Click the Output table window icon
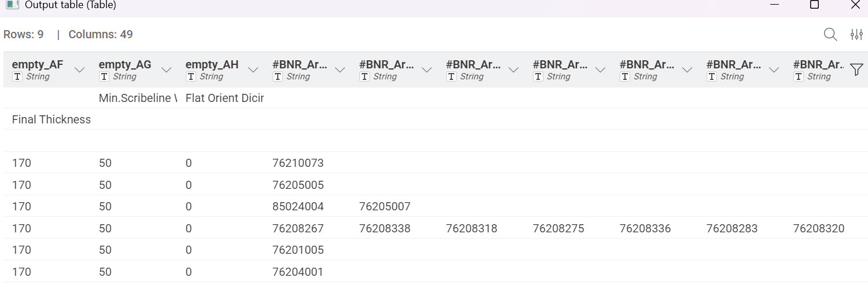This screenshot has width=868, height=292. (x=12, y=5)
